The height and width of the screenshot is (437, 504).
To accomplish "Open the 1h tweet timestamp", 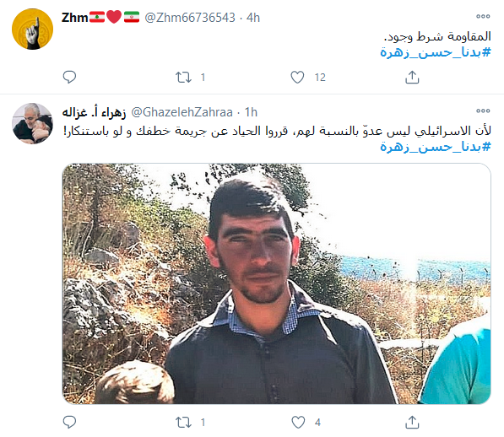I will [x=251, y=112].
